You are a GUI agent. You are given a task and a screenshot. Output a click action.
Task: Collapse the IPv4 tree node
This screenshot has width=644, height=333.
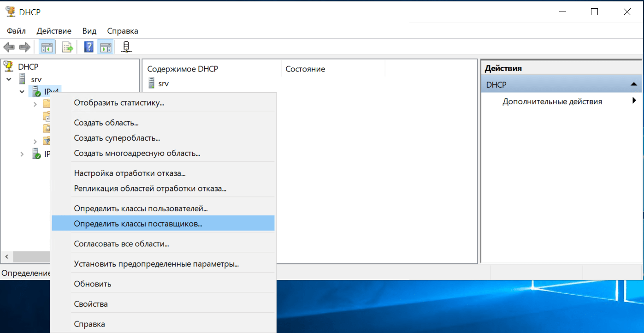coord(22,92)
